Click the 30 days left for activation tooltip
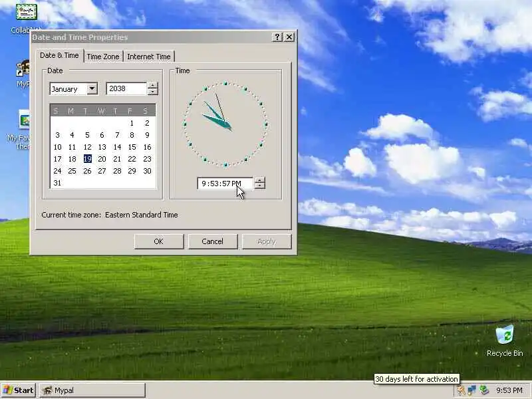This screenshot has width=532, height=399. tap(417, 379)
